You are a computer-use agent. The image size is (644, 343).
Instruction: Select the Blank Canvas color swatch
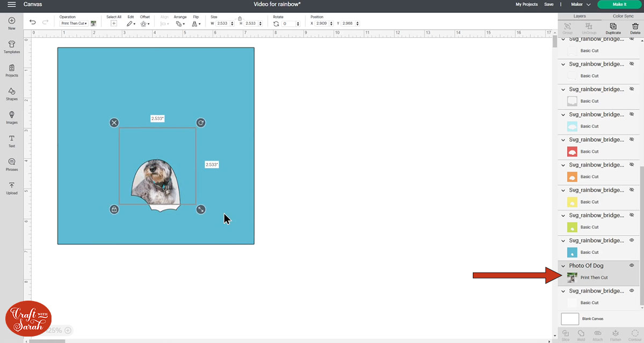[x=569, y=318]
